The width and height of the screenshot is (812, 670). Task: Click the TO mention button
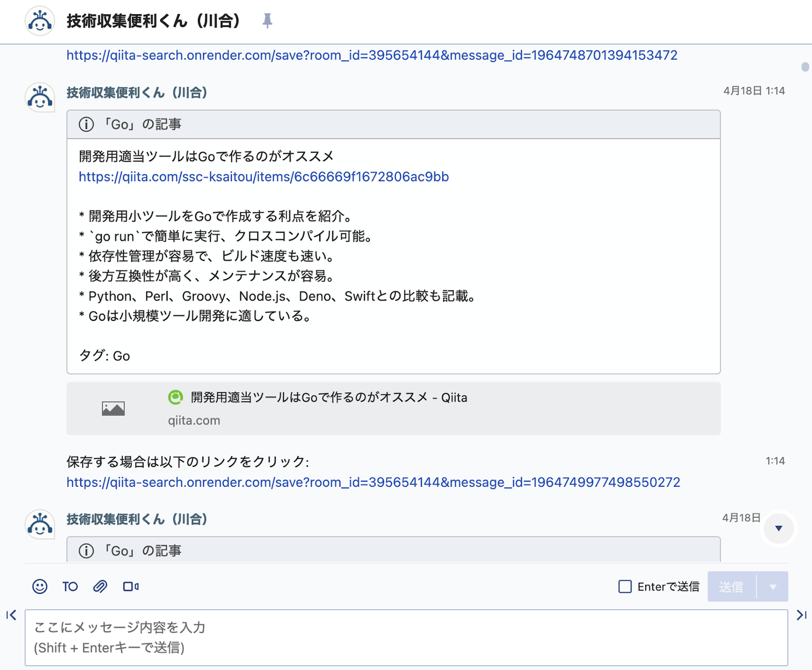(x=70, y=587)
